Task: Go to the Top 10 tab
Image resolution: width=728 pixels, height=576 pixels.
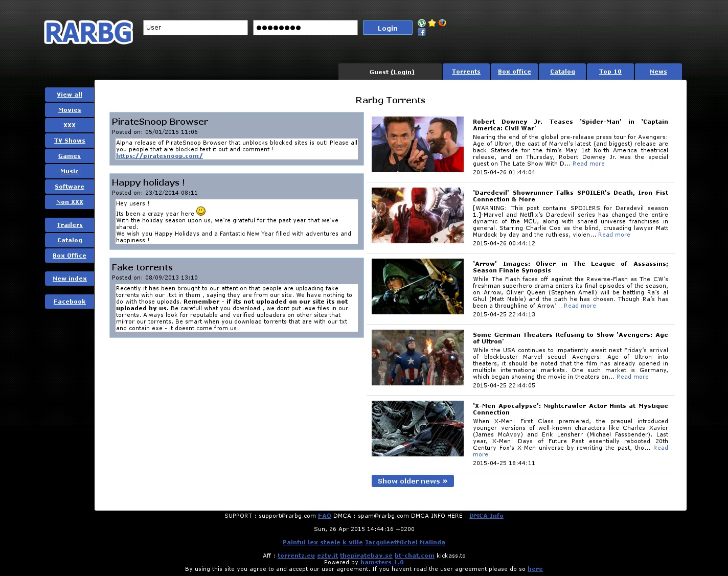Action: (610, 72)
